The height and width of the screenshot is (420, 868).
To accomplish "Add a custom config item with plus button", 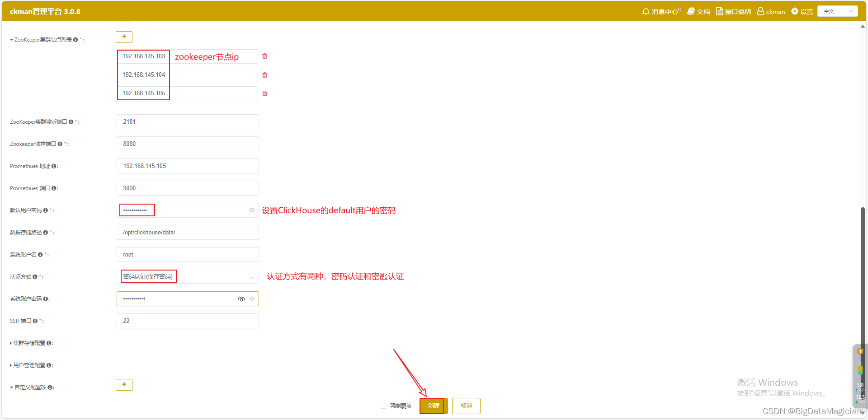I will click(x=124, y=384).
